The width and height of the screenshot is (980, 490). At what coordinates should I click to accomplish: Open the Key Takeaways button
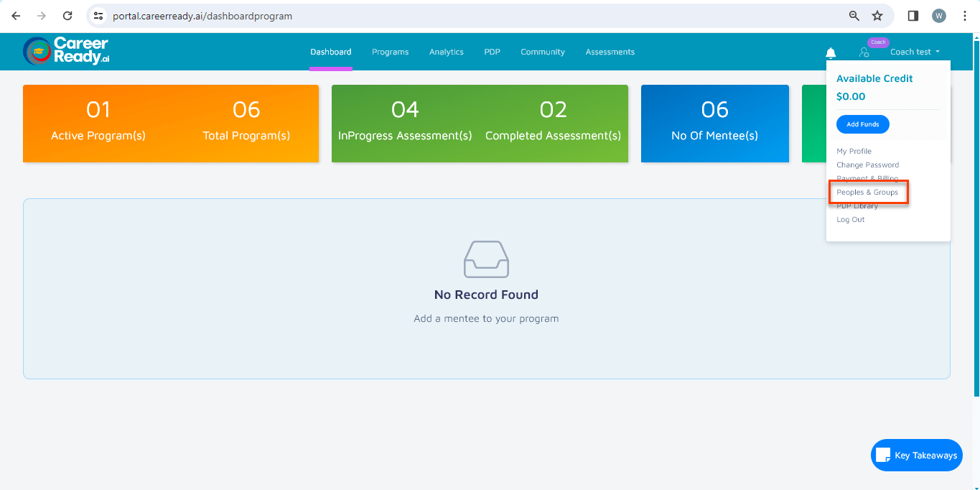click(917, 456)
